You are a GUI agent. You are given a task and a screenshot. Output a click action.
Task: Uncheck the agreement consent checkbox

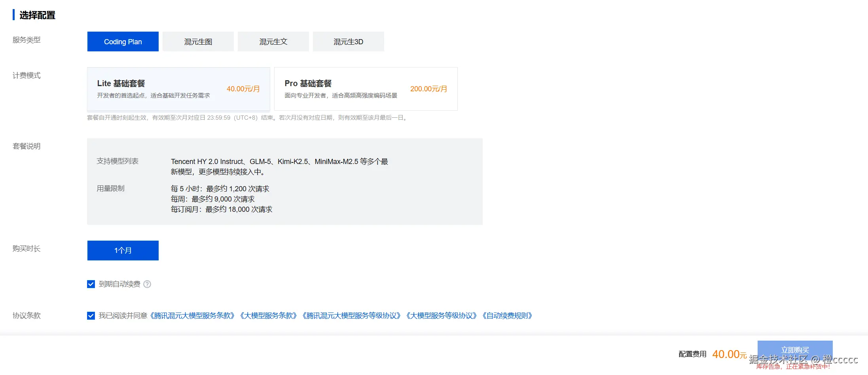point(91,315)
